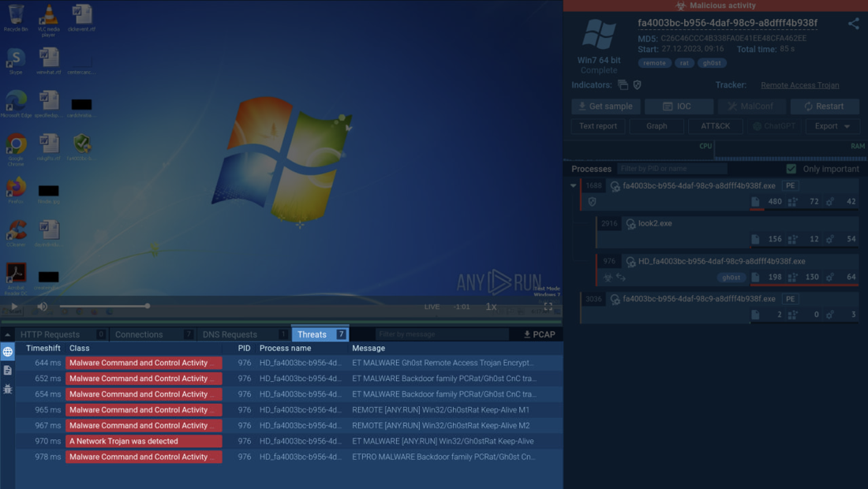The width and height of the screenshot is (868, 489).
Task: Mute the video using the speaker icon
Action: [x=42, y=306]
